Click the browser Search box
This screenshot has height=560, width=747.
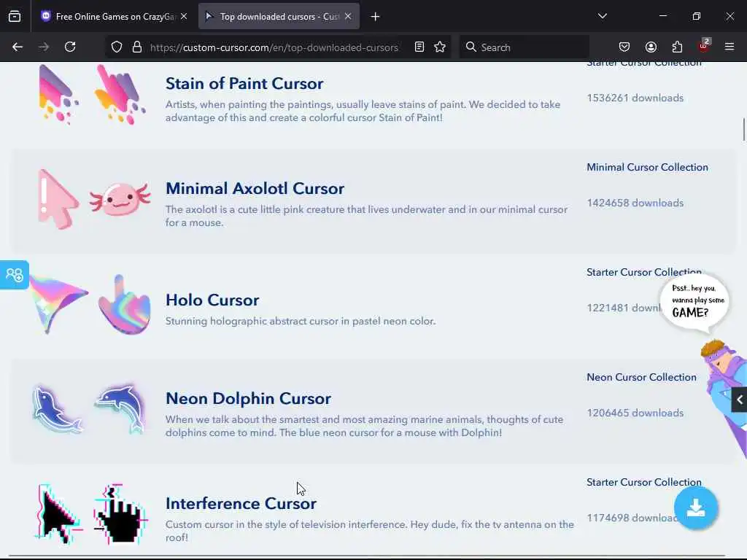click(x=524, y=47)
